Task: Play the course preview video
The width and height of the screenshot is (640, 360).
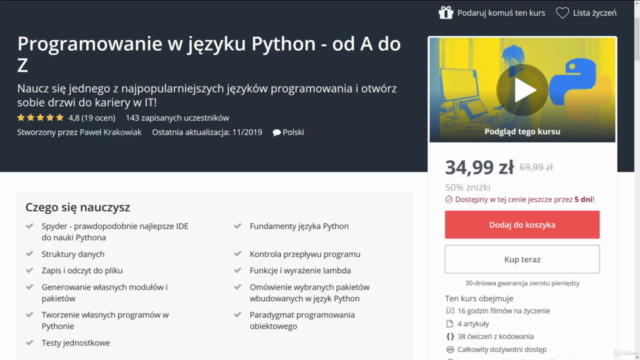Action: (522, 90)
